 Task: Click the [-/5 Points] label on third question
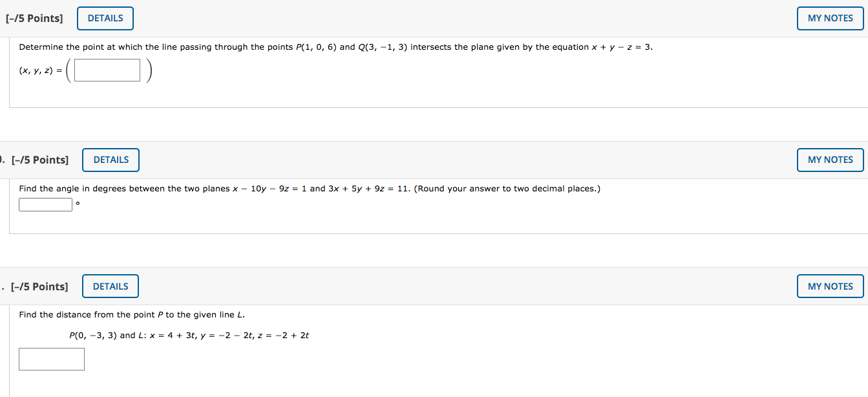coord(39,286)
